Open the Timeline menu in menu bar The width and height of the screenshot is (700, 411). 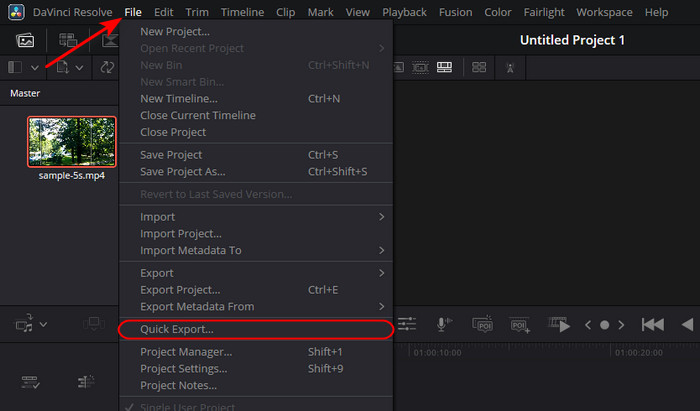click(242, 12)
